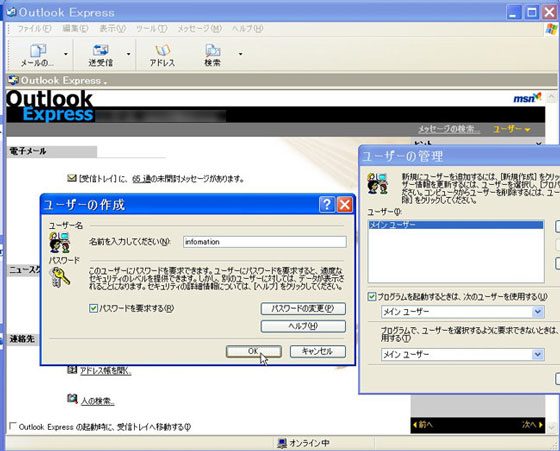Open the ツール(T) menu

pyautogui.click(x=151, y=29)
